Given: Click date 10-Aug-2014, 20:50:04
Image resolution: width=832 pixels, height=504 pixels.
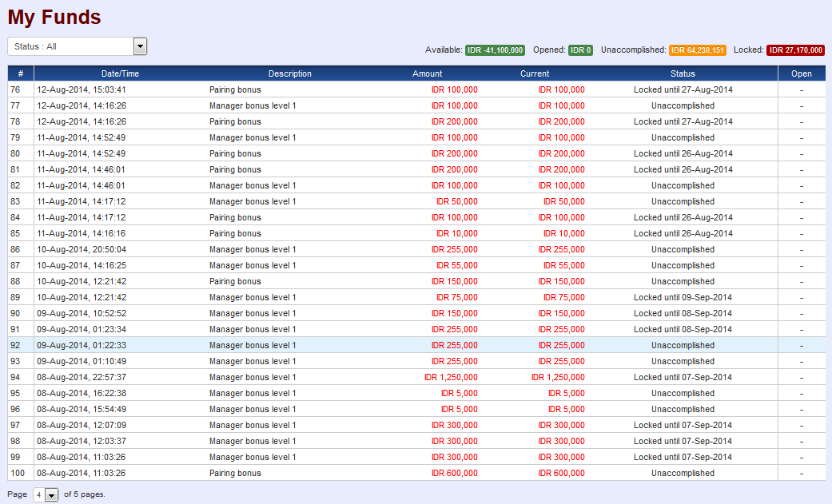Looking at the screenshot, I should tap(82, 249).
